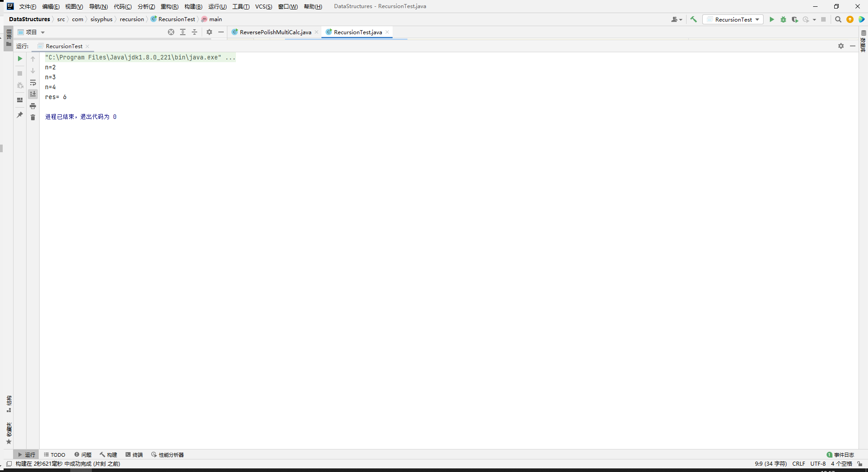This screenshot has height=472, width=868.
Task: Click the recursion breadcrumb
Action: 132,19
